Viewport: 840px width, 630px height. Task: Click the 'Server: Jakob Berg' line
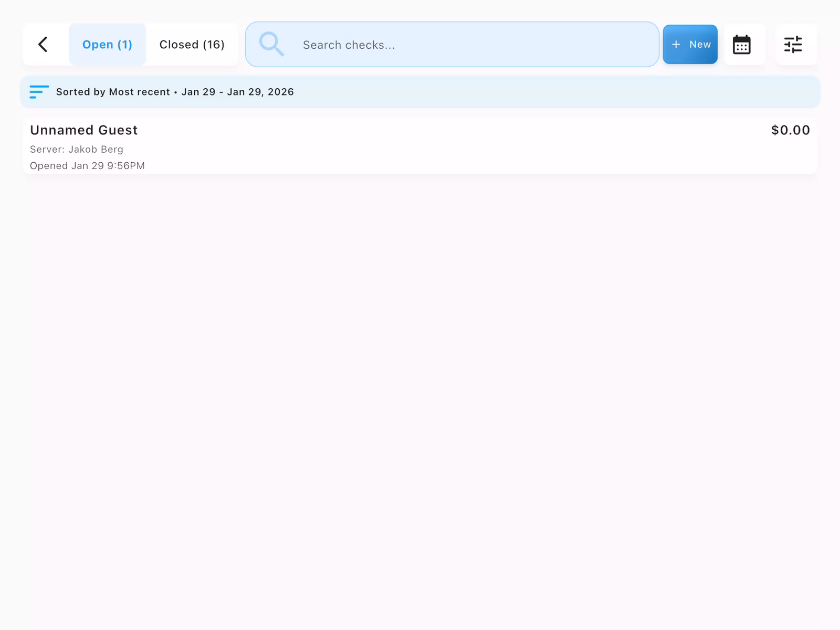point(77,149)
